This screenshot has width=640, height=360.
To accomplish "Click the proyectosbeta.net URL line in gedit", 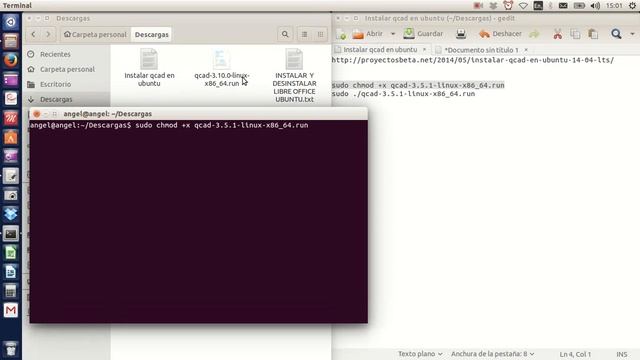I will click(473, 60).
